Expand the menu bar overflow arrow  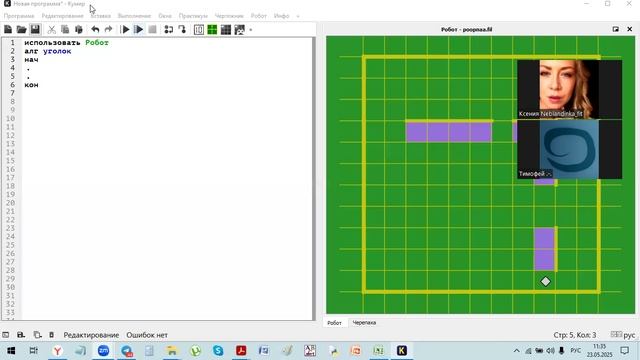[298, 16]
